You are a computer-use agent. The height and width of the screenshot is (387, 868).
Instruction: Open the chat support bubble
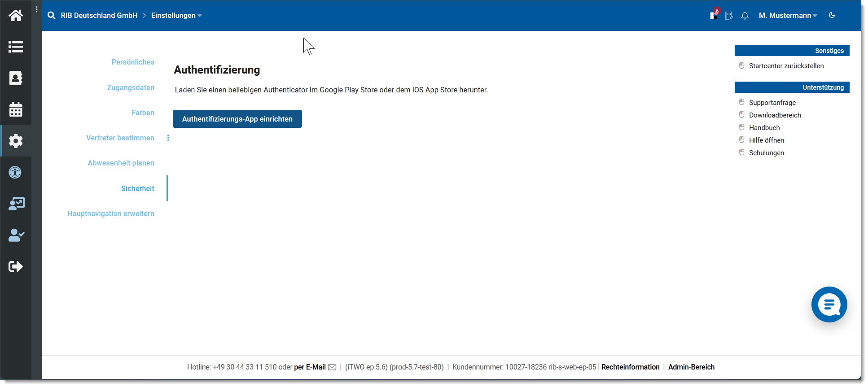tap(829, 304)
